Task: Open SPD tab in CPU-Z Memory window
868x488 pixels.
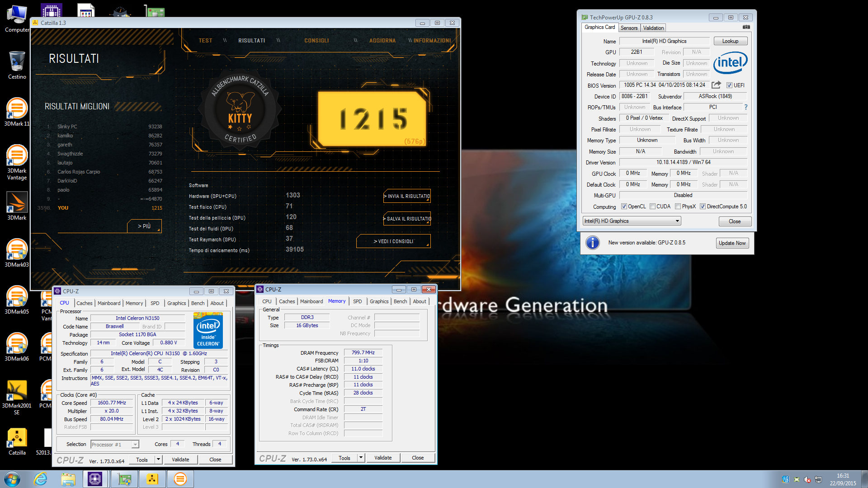Action: tap(357, 301)
